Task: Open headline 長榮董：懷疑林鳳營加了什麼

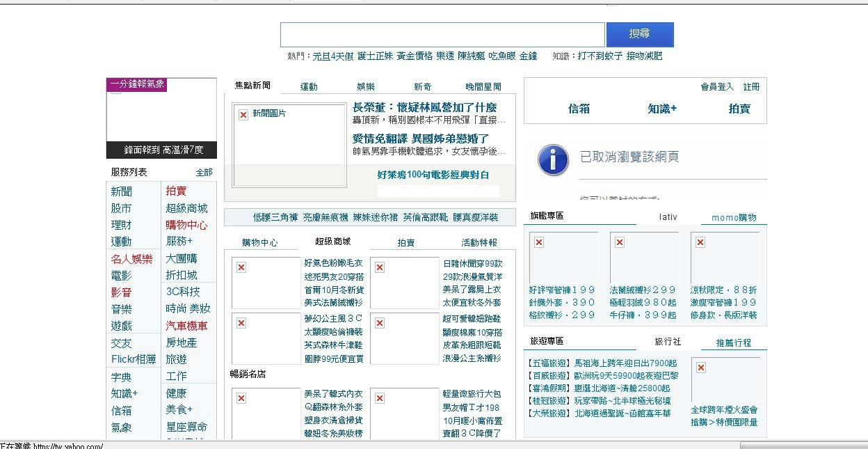Action: click(425, 107)
